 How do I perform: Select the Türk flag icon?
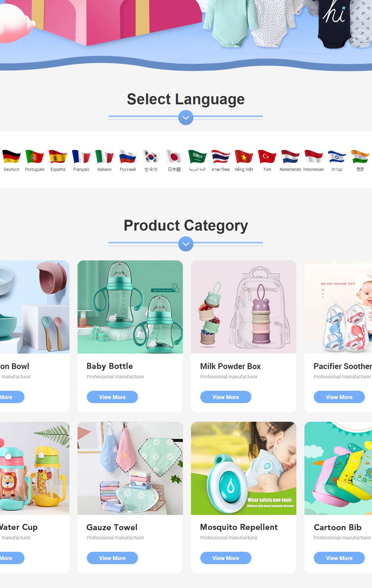tap(267, 156)
